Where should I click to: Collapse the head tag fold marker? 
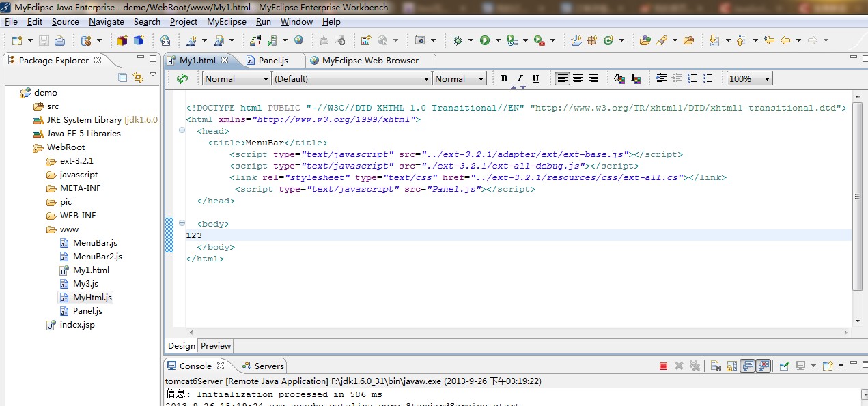tap(182, 130)
